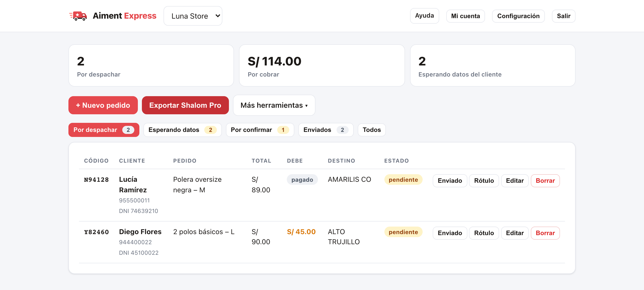Open Rótulo for order N94128
This screenshot has height=290, width=644.
484,181
